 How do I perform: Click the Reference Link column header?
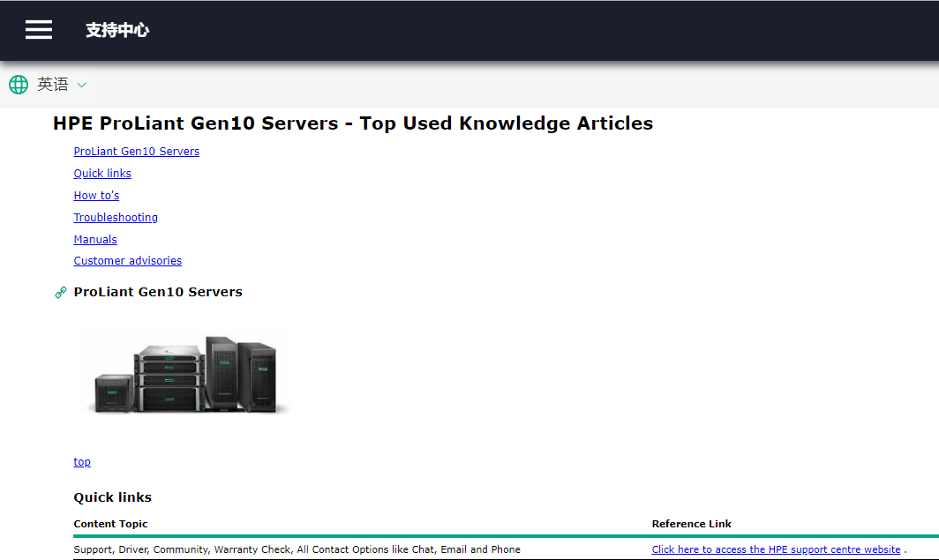692,524
